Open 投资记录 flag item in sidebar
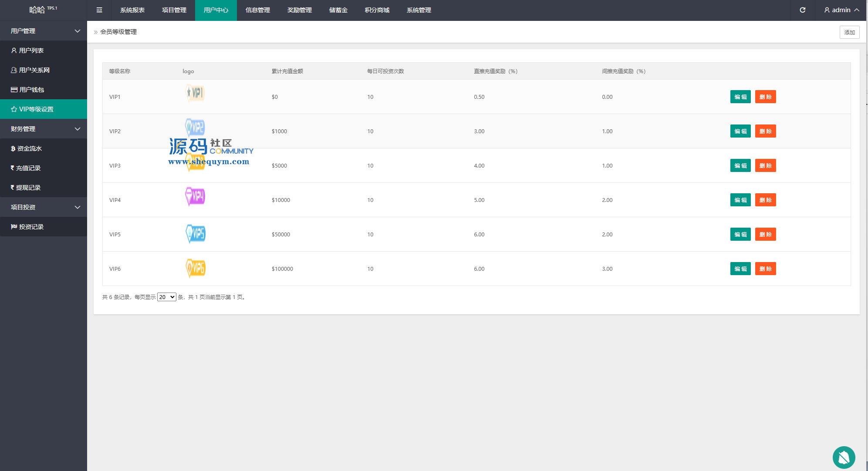 (x=31, y=227)
